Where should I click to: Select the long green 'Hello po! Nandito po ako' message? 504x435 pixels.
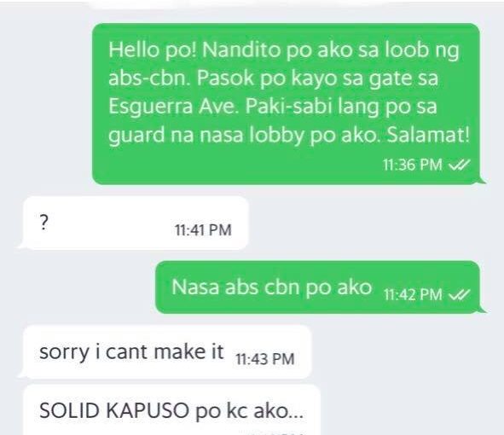pos(286,104)
